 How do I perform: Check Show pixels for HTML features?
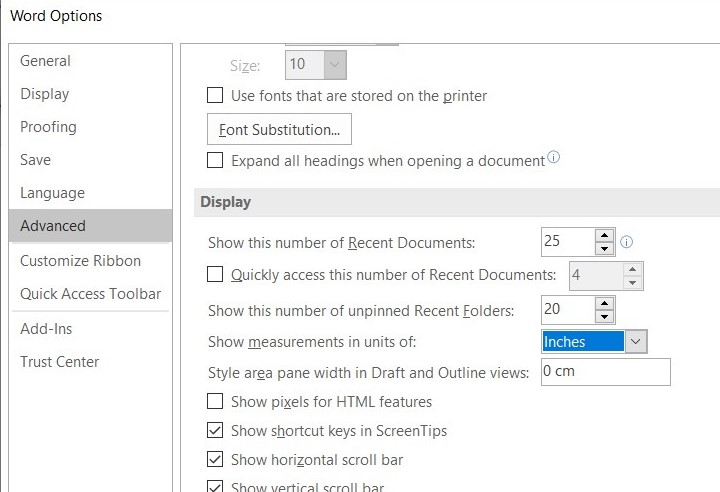tap(215, 401)
